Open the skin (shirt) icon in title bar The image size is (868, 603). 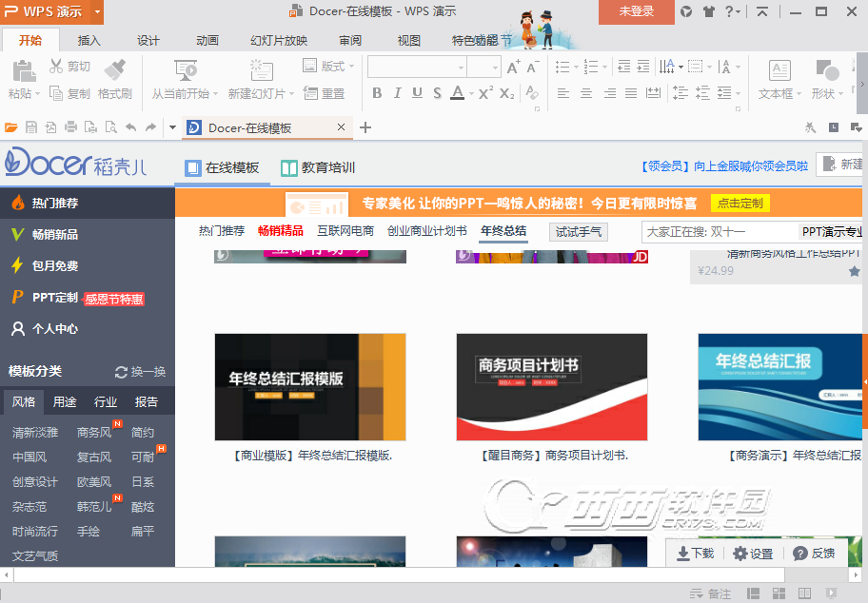pyautogui.click(x=708, y=11)
